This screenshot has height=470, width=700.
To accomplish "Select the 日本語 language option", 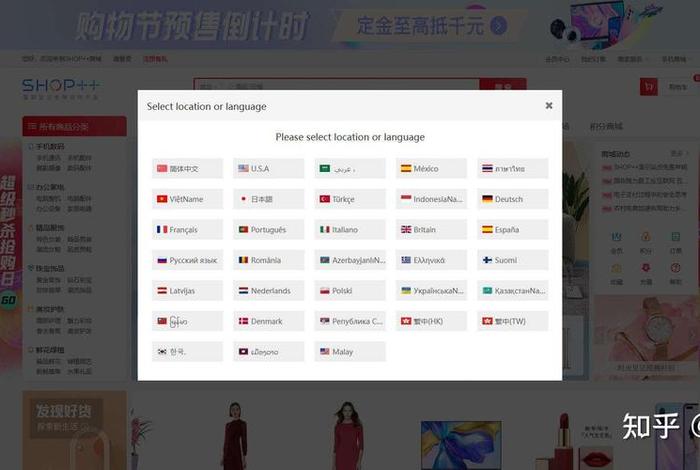I will pos(268,199).
